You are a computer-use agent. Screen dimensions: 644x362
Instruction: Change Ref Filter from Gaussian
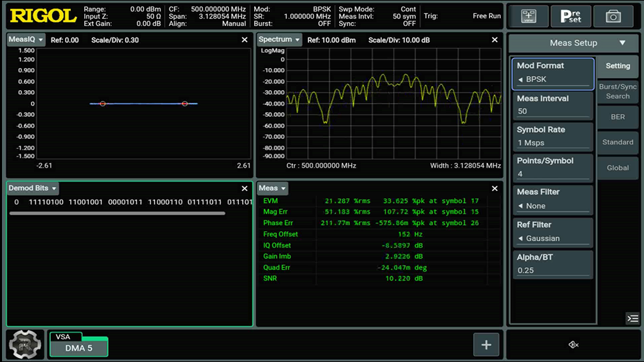(x=553, y=232)
